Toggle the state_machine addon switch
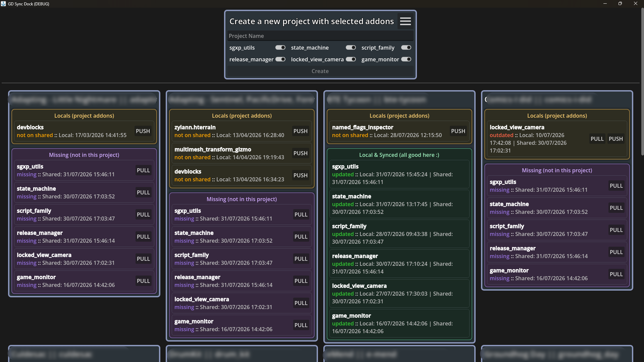This screenshot has width=644, height=362. coord(351,48)
